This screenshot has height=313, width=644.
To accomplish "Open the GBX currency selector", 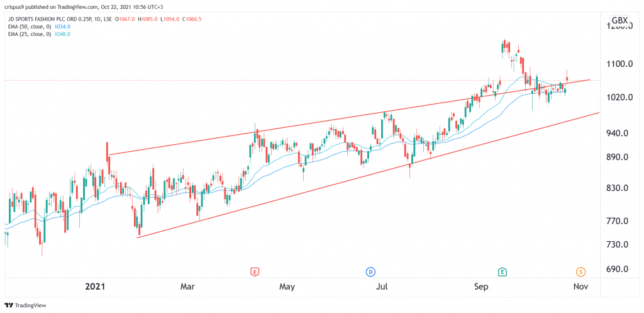I will [x=619, y=21].
